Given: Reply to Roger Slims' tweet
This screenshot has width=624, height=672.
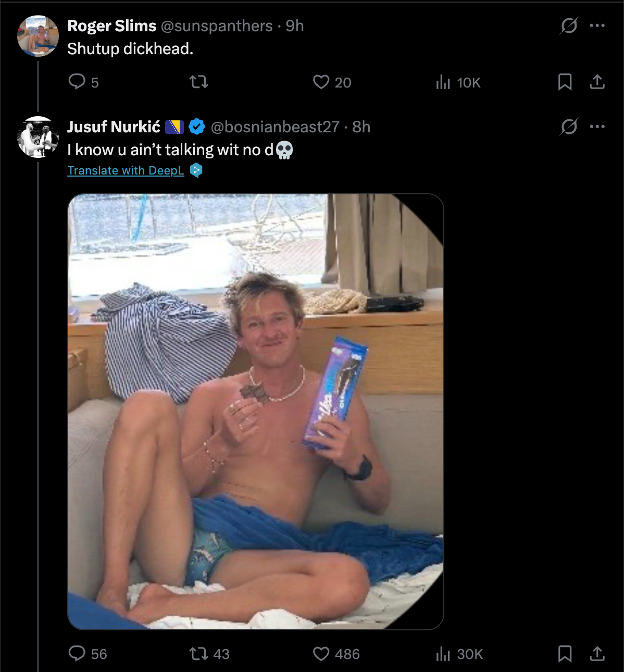Looking at the screenshot, I should coord(77,82).
